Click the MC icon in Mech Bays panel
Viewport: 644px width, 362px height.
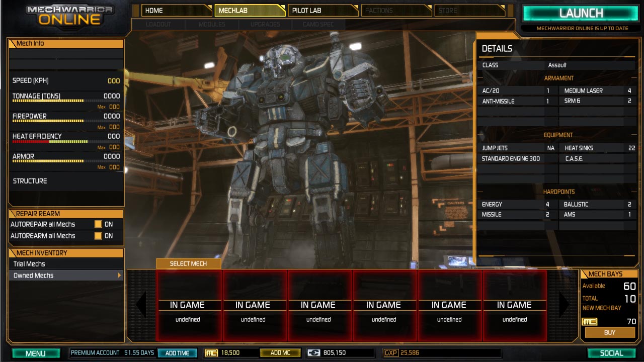point(589,322)
